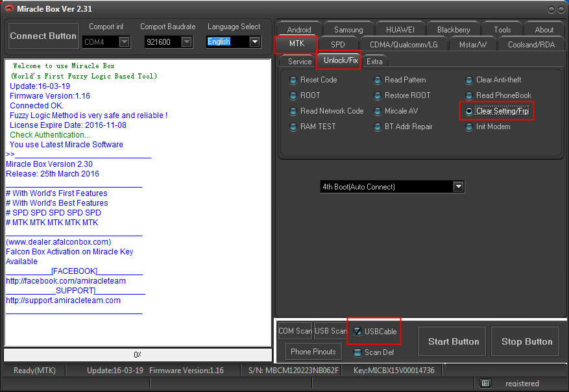Choose Read Network Code option
The width and height of the screenshot is (569, 392).
(x=326, y=111)
